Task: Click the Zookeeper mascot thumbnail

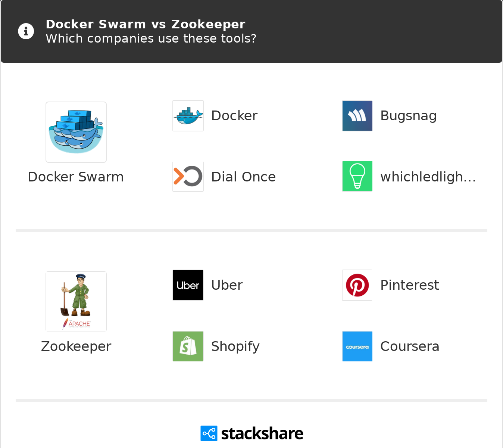Action: [x=76, y=302]
